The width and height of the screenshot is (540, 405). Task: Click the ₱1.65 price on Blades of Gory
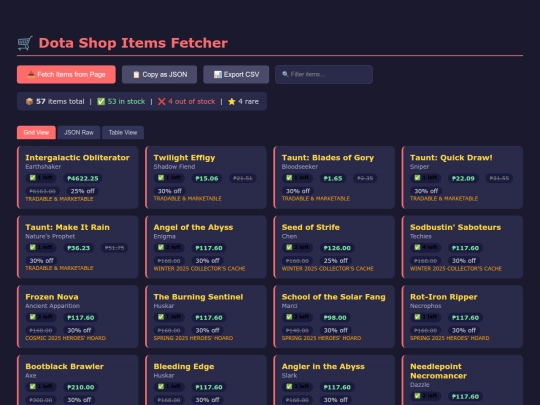click(x=333, y=178)
